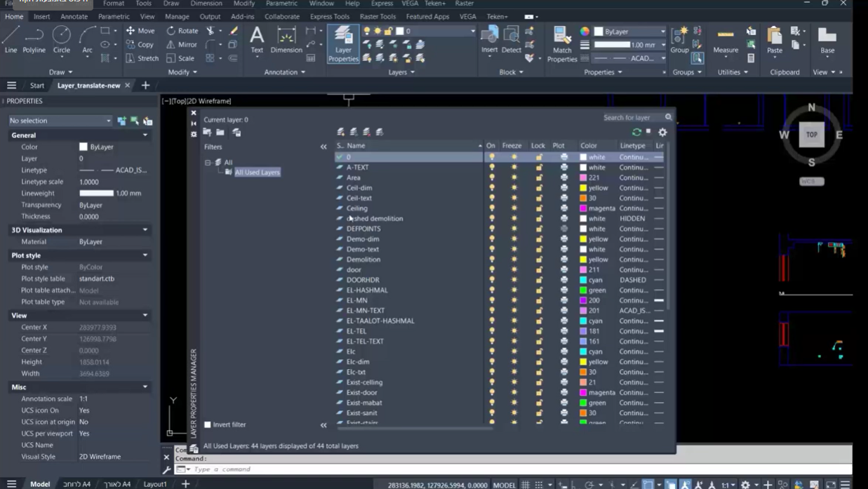Collapse the All filter tree node
This screenshot has width=868, height=489.
point(208,162)
